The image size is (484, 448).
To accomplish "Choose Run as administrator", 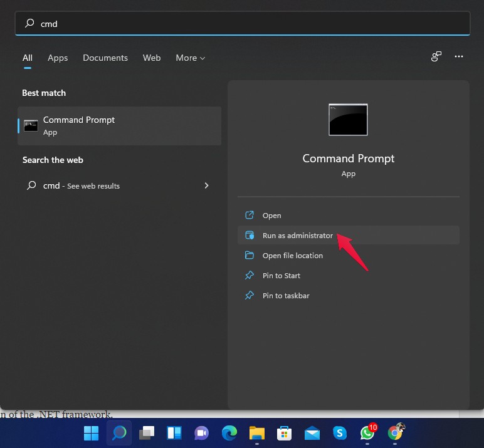I will tap(297, 236).
